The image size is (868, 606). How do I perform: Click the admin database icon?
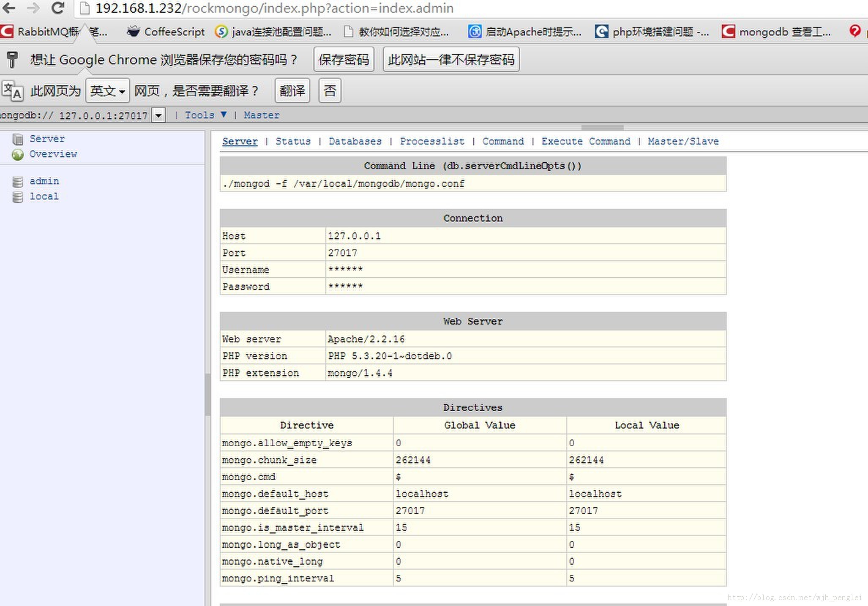click(x=17, y=182)
